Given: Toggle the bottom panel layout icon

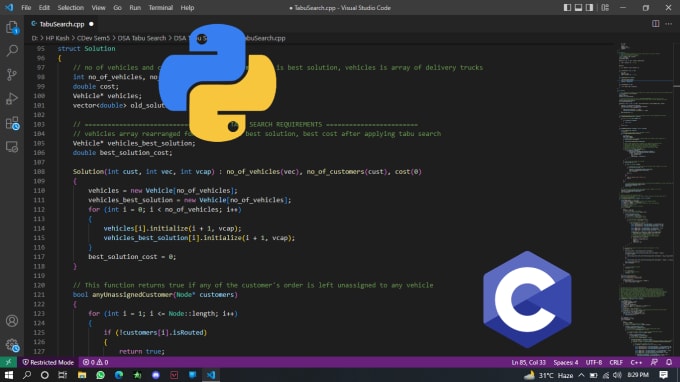Looking at the screenshot, I should [579, 7].
